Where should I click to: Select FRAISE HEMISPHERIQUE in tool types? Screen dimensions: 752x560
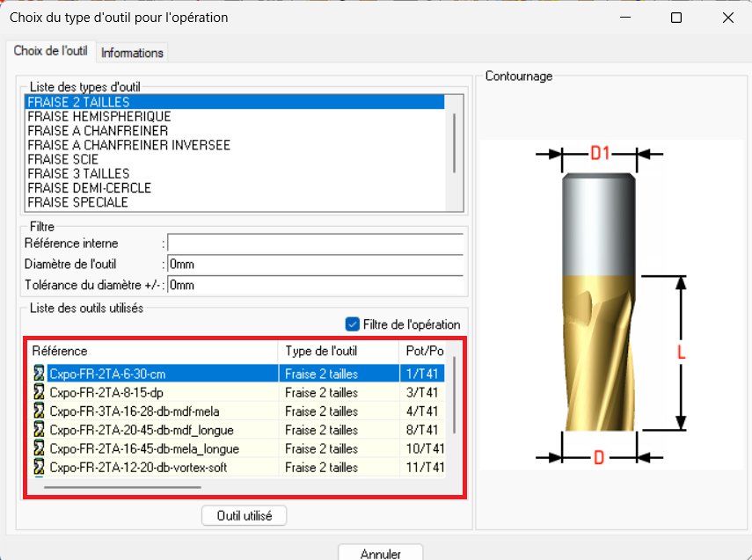point(99,116)
